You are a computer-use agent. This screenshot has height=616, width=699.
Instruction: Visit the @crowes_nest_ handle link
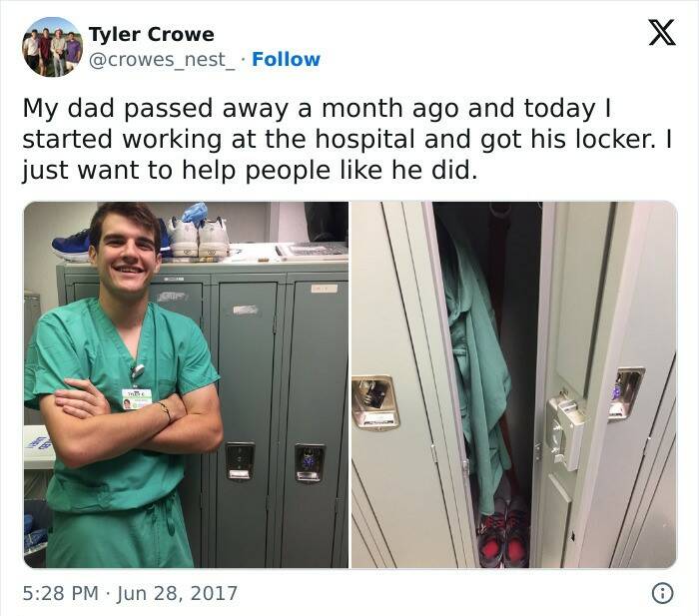click(x=162, y=59)
